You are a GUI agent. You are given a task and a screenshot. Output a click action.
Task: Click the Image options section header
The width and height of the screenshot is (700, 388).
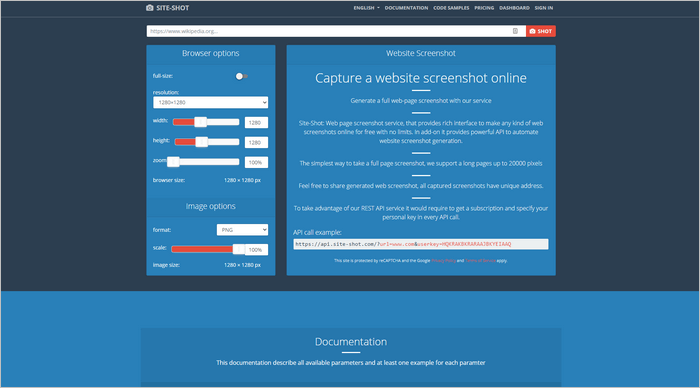click(210, 206)
